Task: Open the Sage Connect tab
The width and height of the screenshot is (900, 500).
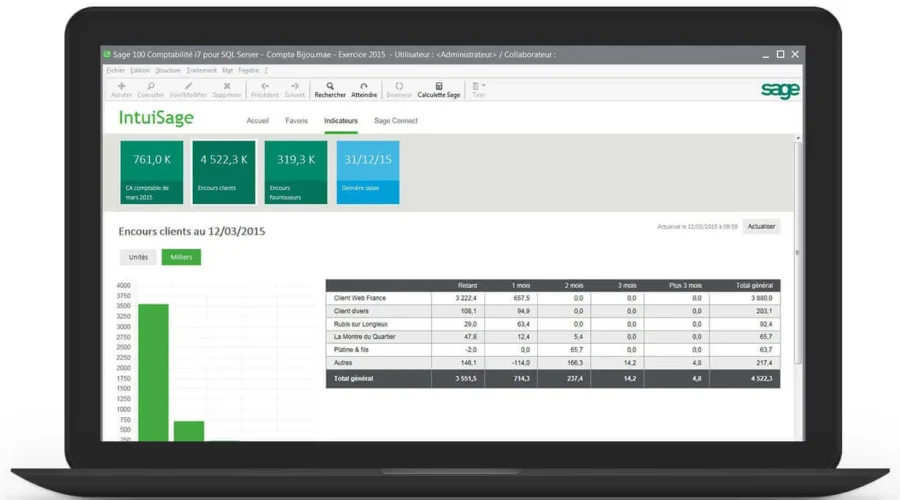Action: (396, 121)
